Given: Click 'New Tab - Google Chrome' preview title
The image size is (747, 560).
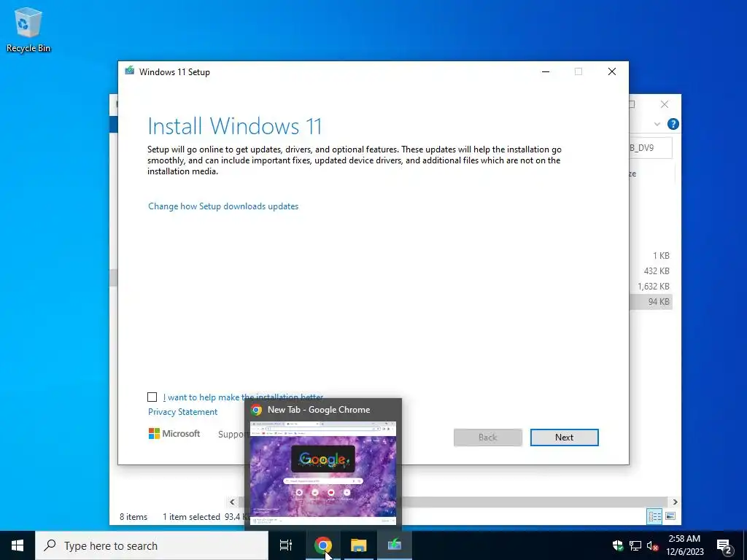Looking at the screenshot, I should click(319, 410).
